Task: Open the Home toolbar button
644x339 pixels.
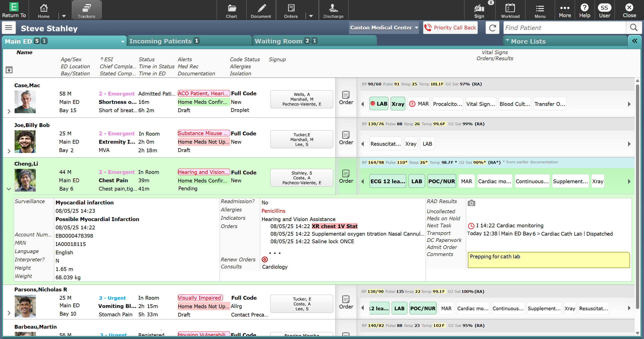Action: click(x=44, y=10)
